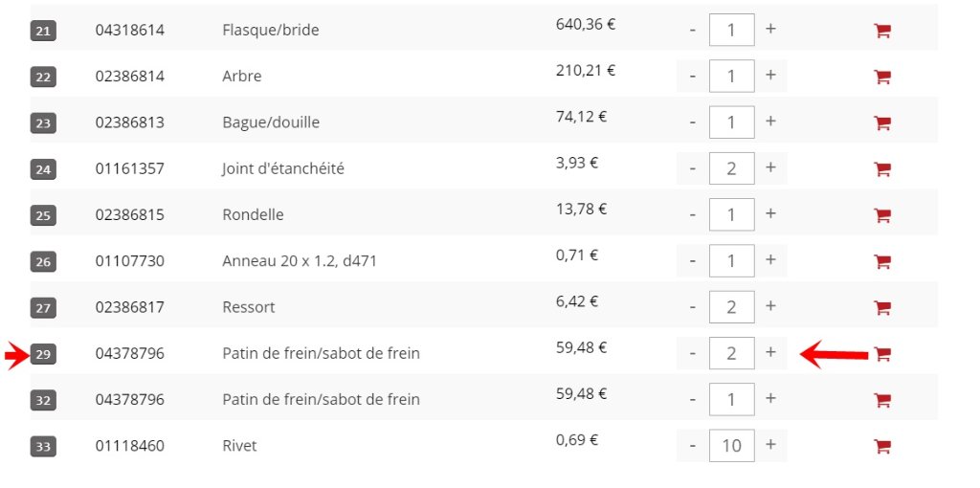Click cart icon in Rivet row
The width and height of the screenshot is (980, 488).
(x=881, y=446)
